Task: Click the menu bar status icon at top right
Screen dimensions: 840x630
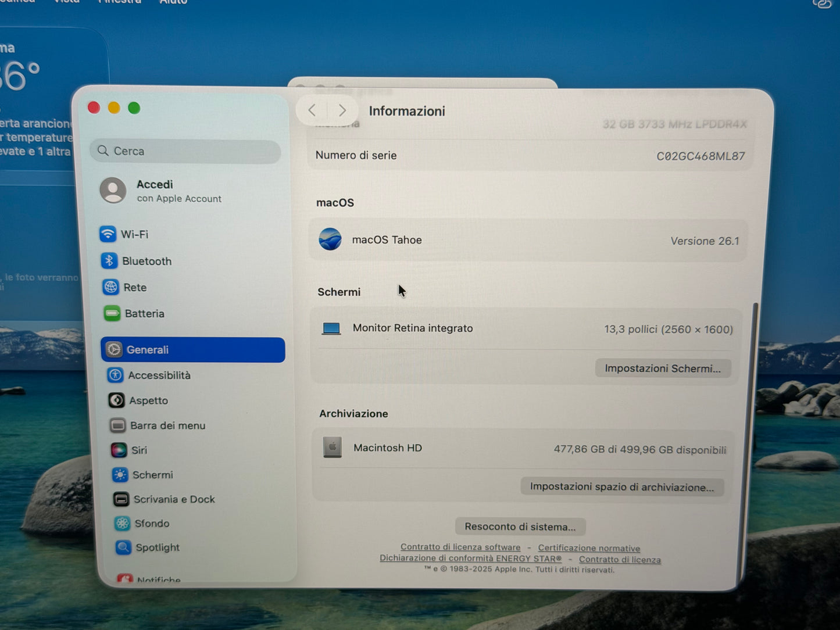Action: click(x=822, y=3)
